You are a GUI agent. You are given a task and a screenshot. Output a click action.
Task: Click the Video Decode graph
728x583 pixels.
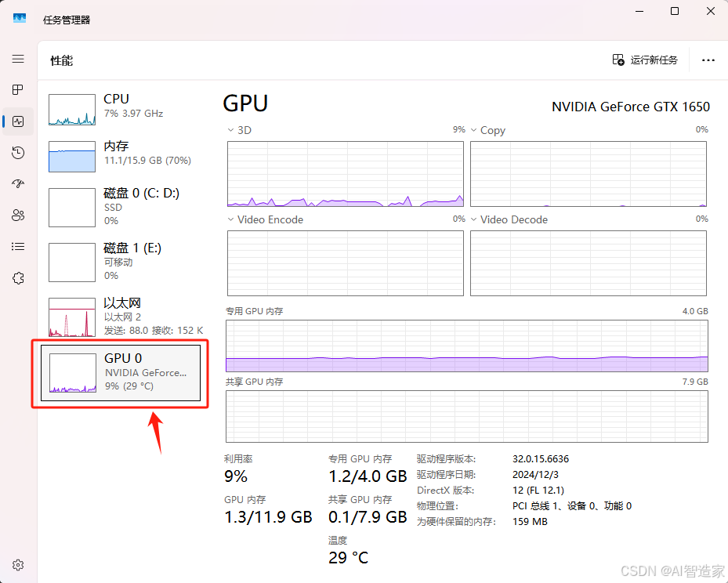[589, 263]
